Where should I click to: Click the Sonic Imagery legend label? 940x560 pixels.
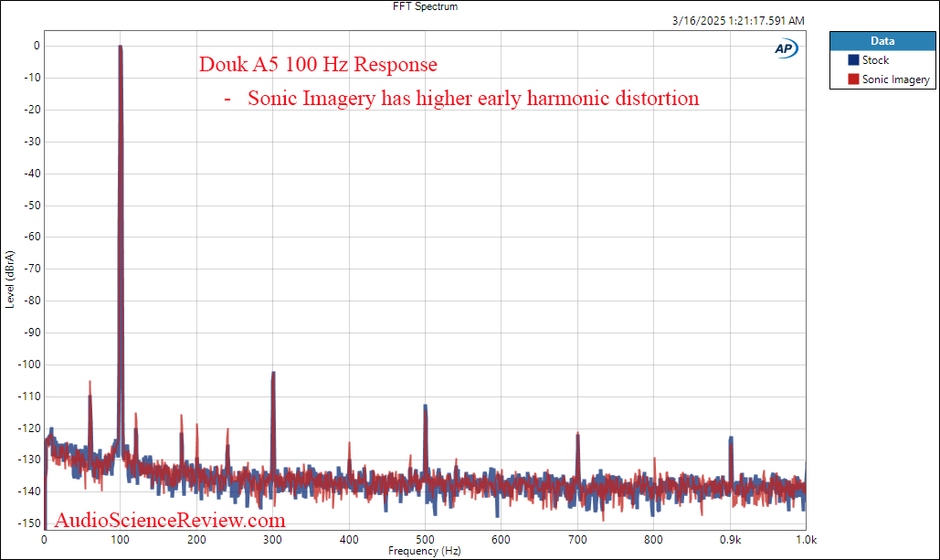pyautogui.click(x=895, y=79)
